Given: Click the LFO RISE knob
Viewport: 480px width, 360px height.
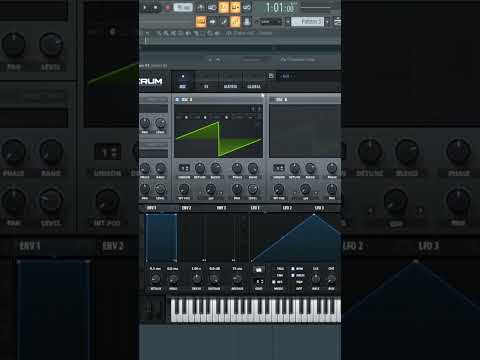Looking at the screenshot, I should [x=331, y=279].
